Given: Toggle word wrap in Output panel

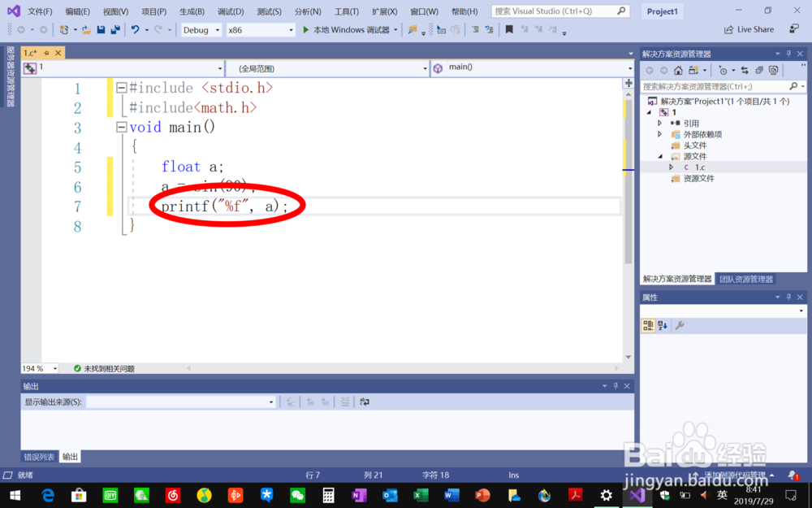Looking at the screenshot, I should pos(365,402).
